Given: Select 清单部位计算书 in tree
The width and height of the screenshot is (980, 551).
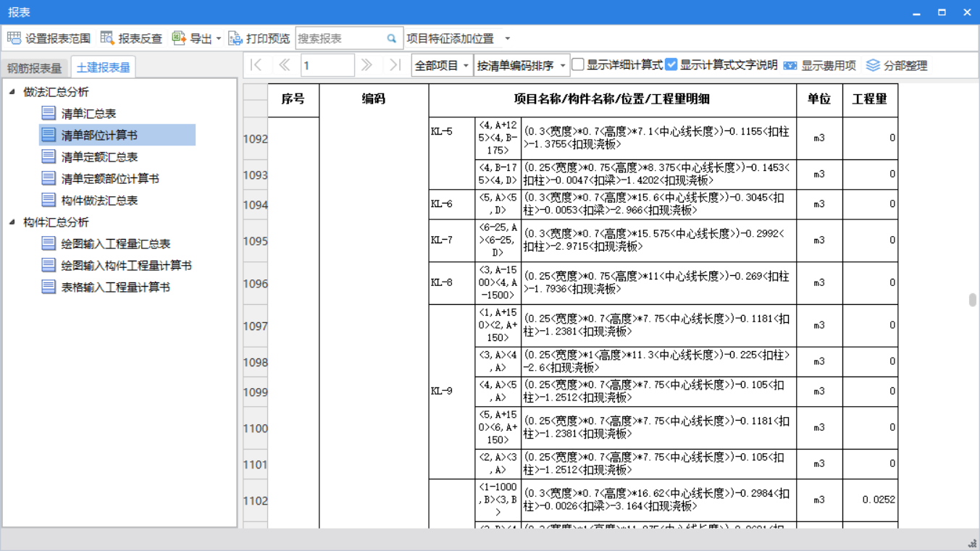Looking at the screenshot, I should tap(99, 135).
